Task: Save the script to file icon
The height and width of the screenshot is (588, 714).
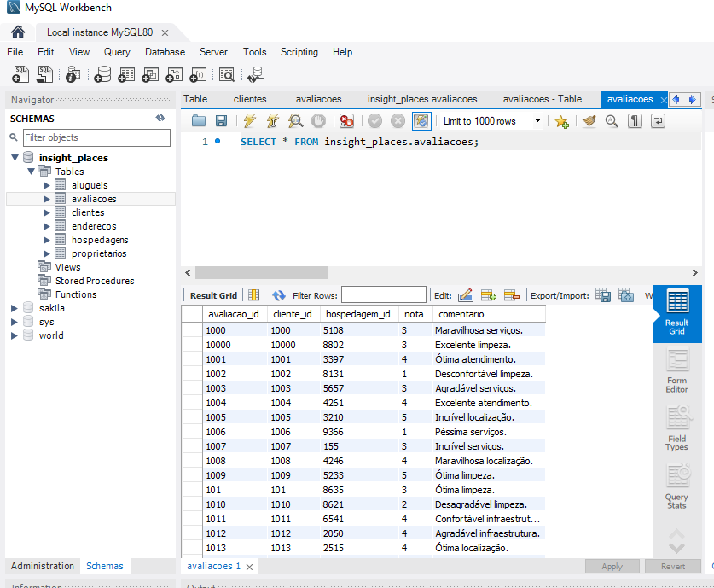Action: pyautogui.click(x=221, y=120)
